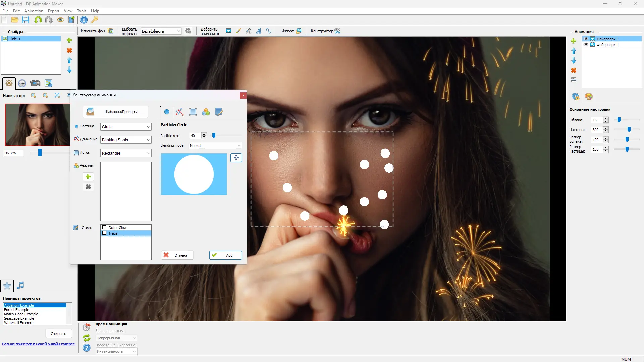This screenshot has width=644, height=362.
Task: Enable the Outer Glow style checkbox
Action: pyautogui.click(x=104, y=227)
